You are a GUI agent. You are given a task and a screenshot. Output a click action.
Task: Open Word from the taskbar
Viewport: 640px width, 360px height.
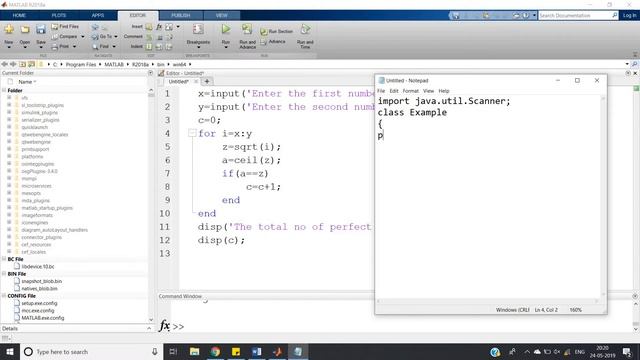(x=256, y=352)
